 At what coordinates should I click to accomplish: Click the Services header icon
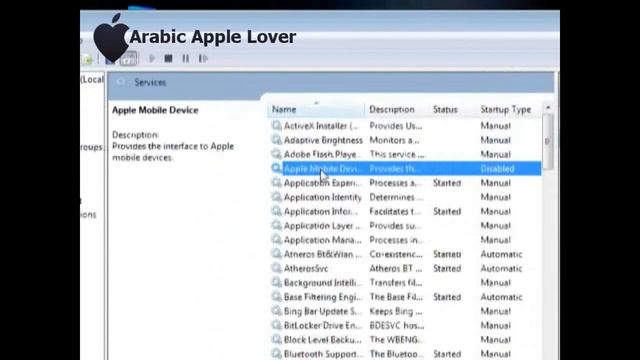point(121,82)
